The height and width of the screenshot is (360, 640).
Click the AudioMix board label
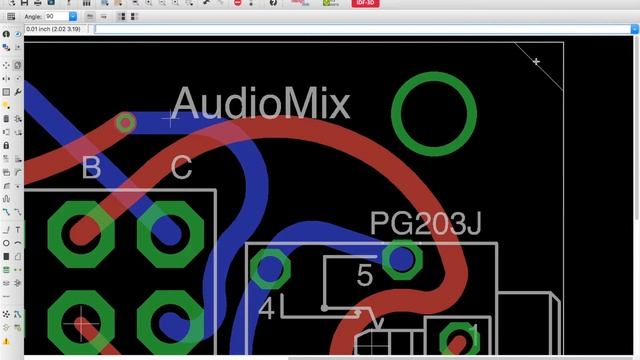pyautogui.click(x=261, y=103)
